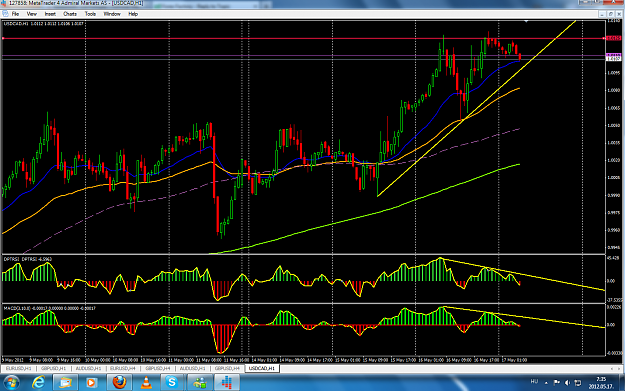The image size is (625, 391).
Task: Open the Action Center flag icon
Action: tap(556, 383)
